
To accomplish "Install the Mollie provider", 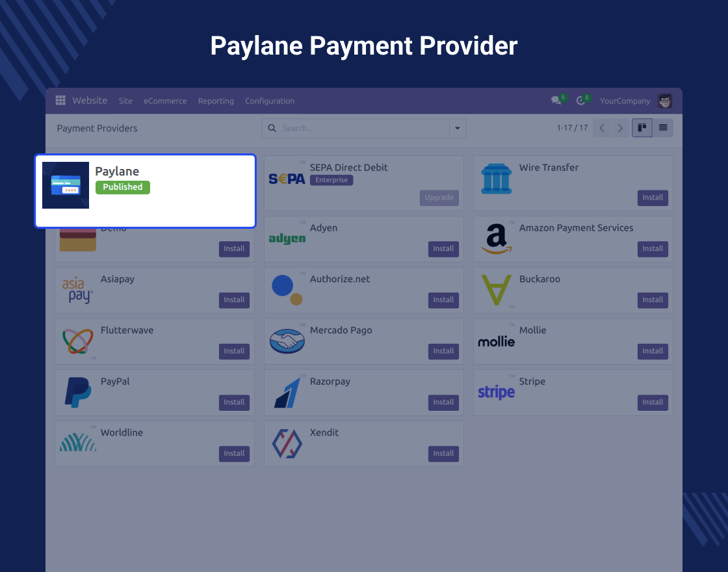I will (x=653, y=351).
